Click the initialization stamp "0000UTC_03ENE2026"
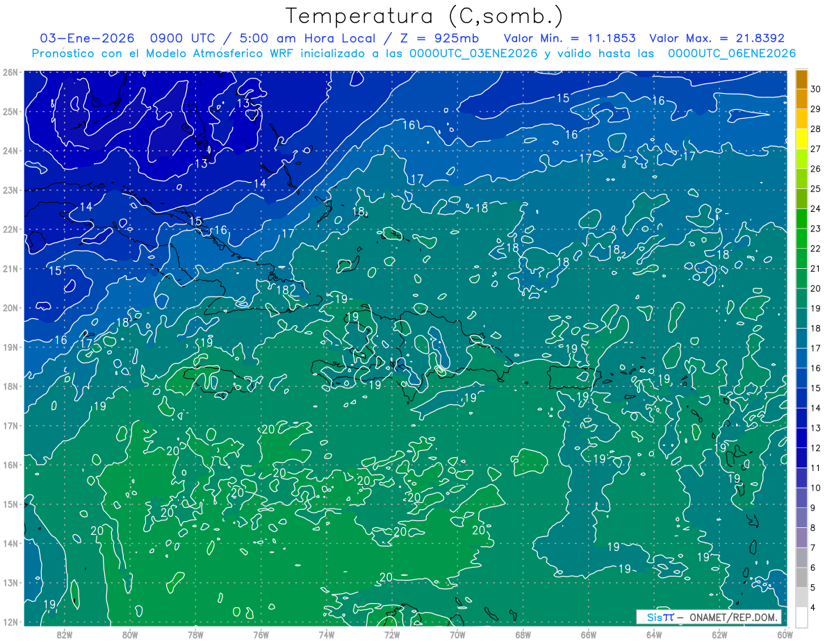Viewport: 834px width, 644px height. (473, 53)
